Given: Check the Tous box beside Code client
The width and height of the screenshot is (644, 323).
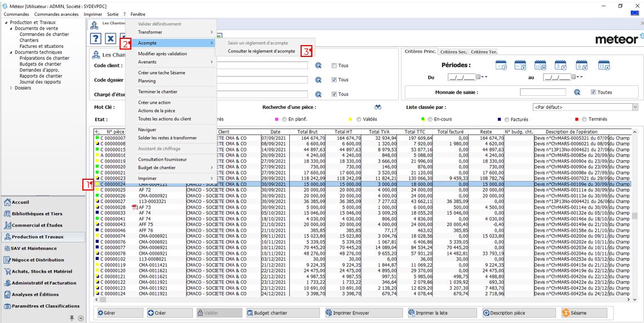Looking at the screenshot, I should click(334, 65).
